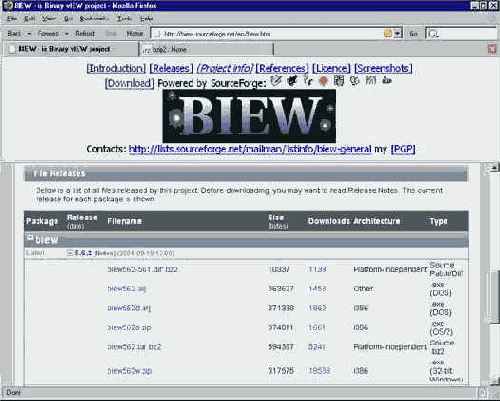This screenshot has width=500, height=401.
Task: Open the Project info link
Action: click(x=225, y=68)
